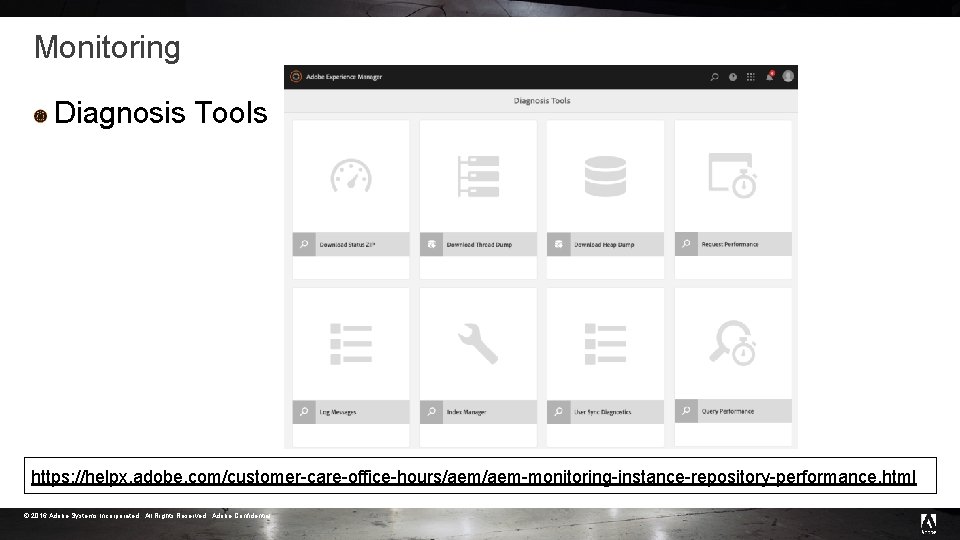Open the Download Status ZIP label
The height and width of the screenshot is (540, 960).
click(347, 244)
